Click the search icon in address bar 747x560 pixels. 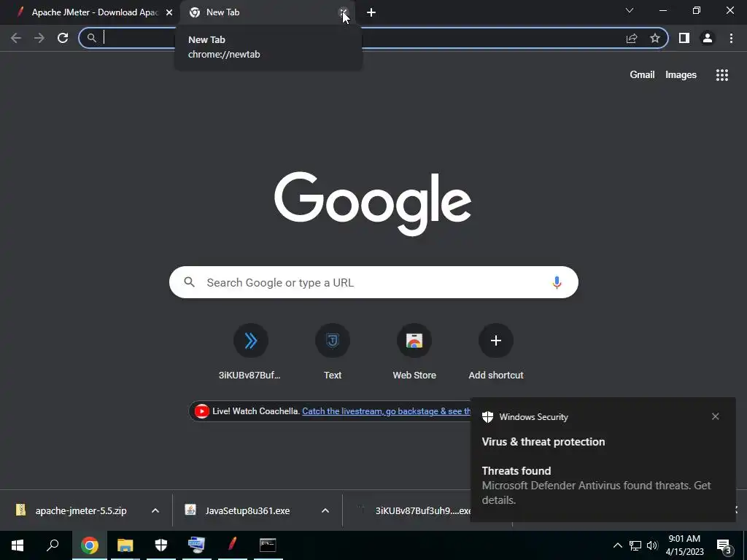pos(91,38)
